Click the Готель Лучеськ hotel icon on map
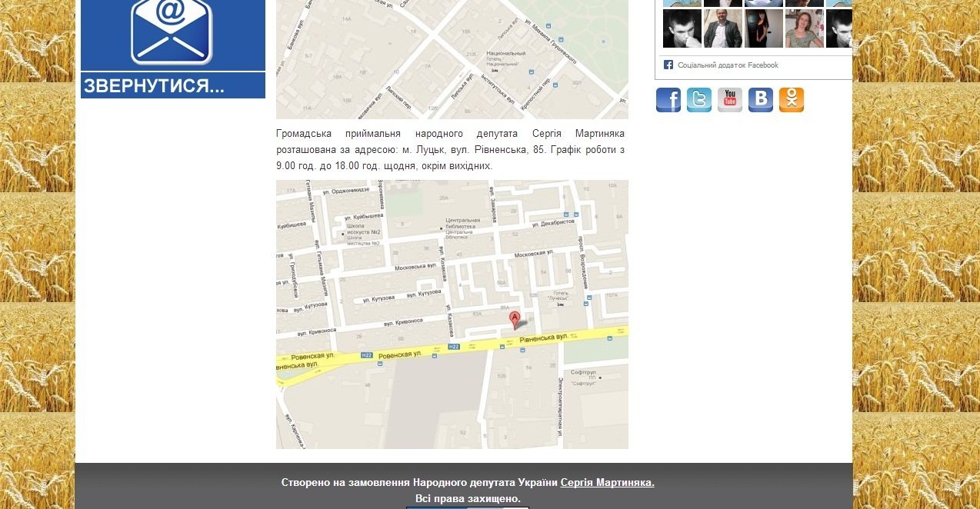The width and height of the screenshot is (980, 509). [x=560, y=304]
